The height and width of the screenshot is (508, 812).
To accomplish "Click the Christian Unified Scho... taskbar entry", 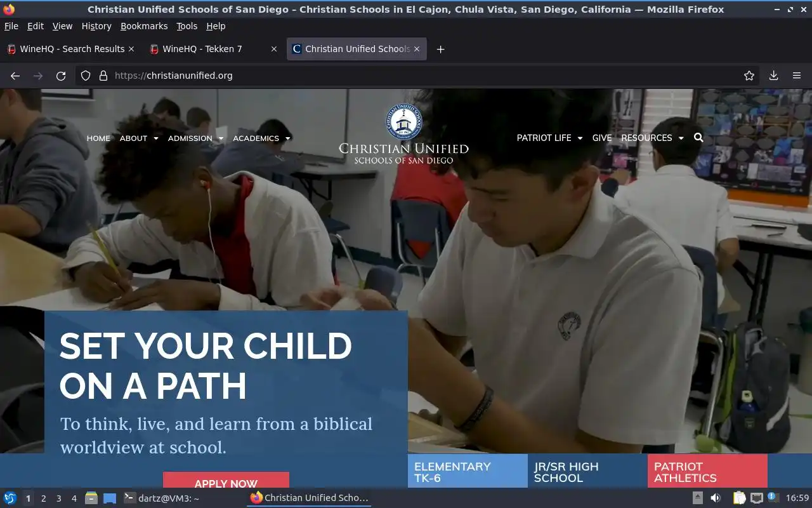I will coord(309,498).
